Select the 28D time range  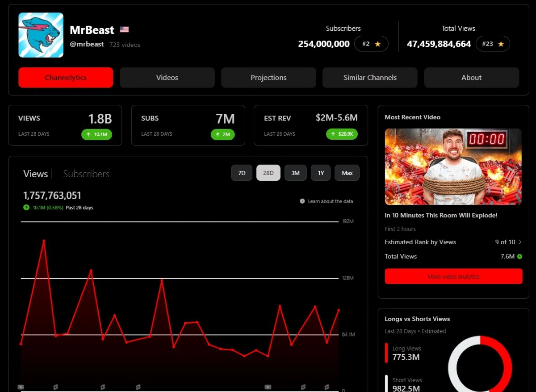(x=268, y=173)
